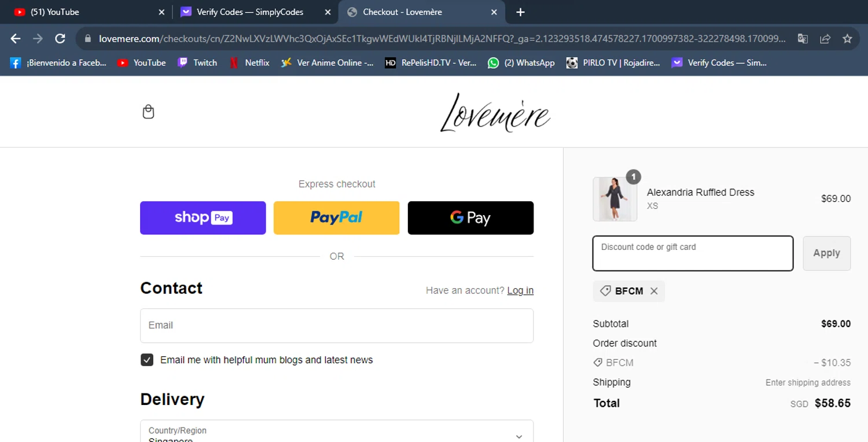Screen dimensions: 868x442
Task: Focus the Email input field
Action: coord(337,326)
